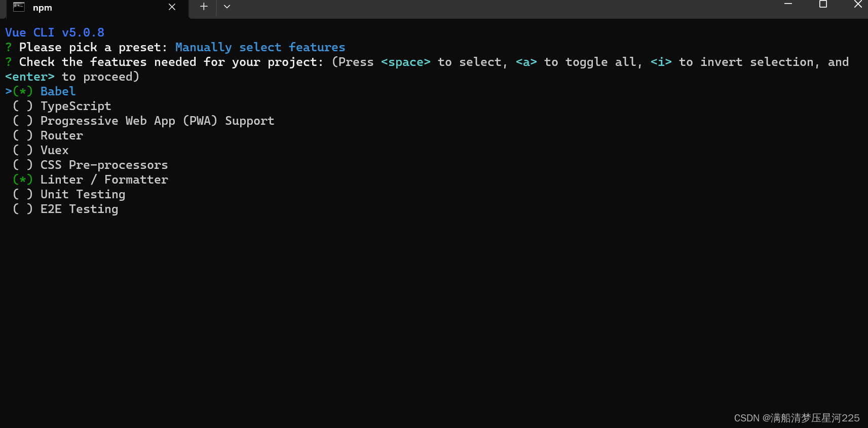Close the npm terminal tab

tap(171, 7)
